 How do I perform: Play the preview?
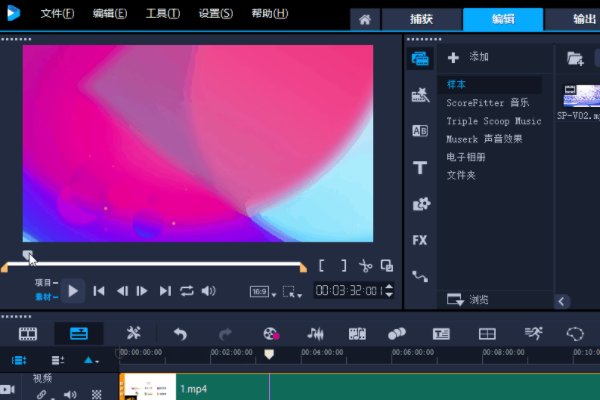[x=73, y=291]
